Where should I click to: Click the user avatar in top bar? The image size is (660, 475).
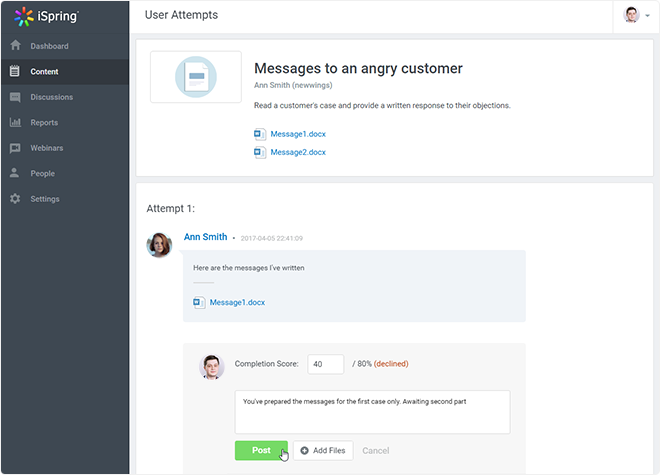631,15
